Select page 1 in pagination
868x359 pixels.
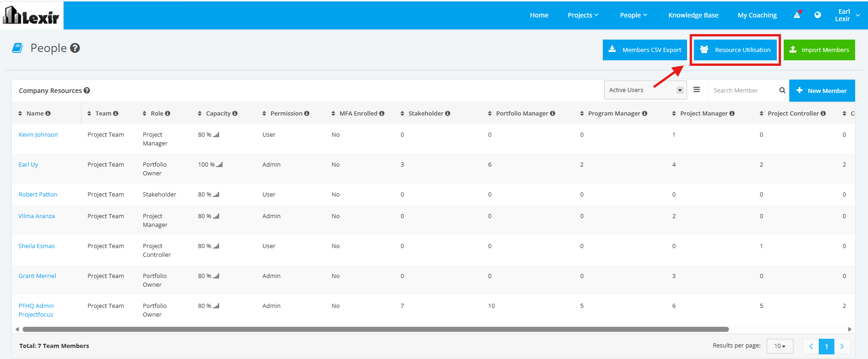(827, 346)
